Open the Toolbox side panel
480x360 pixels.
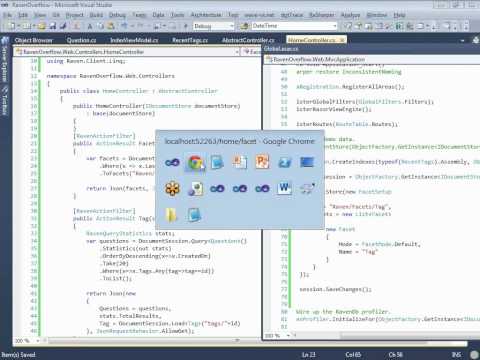point(5,101)
